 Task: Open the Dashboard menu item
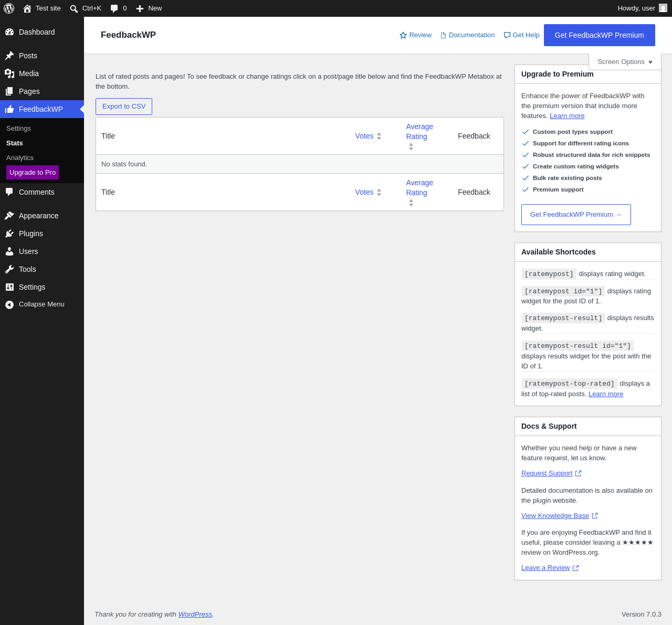pyautogui.click(x=42, y=32)
